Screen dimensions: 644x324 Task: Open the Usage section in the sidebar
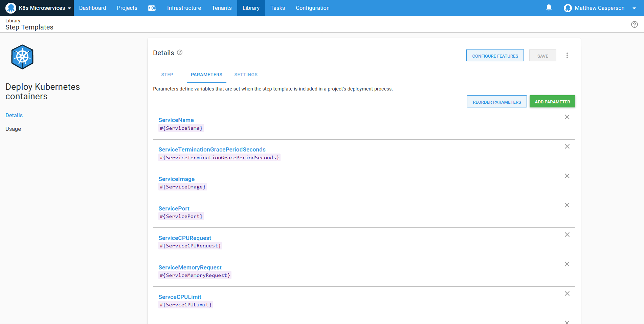(13, 129)
